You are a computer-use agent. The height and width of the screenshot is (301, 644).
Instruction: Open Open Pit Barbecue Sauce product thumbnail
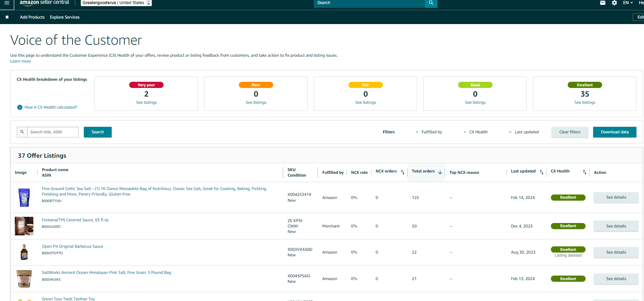click(24, 252)
